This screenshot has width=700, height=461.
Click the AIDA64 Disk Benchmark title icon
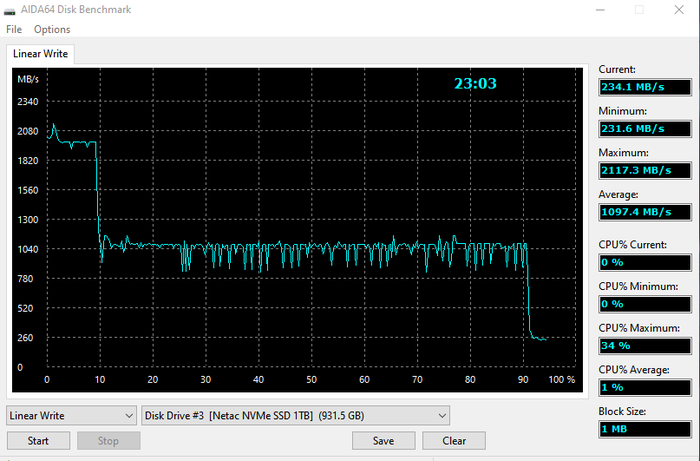pos(9,10)
